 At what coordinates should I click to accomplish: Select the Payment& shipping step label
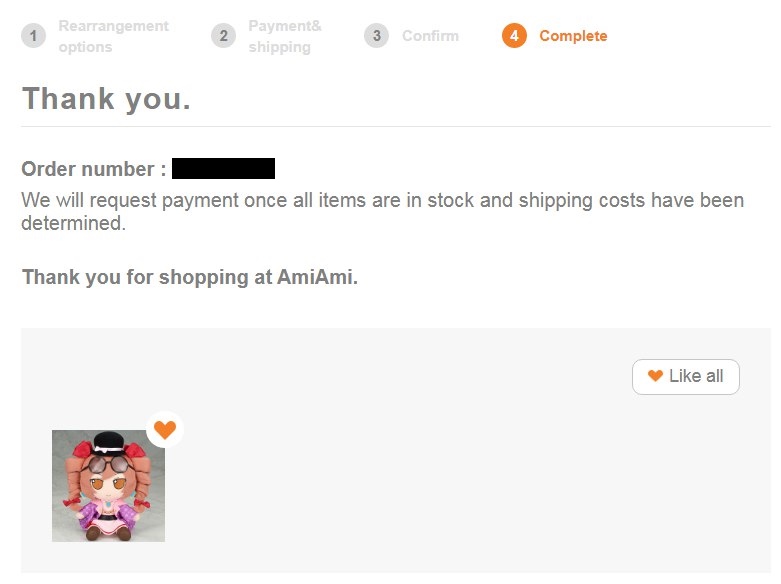(x=285, y=36)
